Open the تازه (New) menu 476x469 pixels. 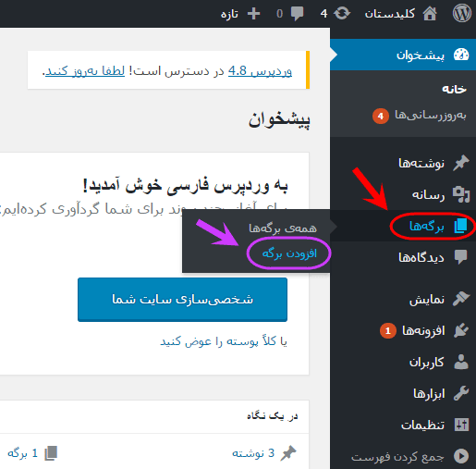229,14
